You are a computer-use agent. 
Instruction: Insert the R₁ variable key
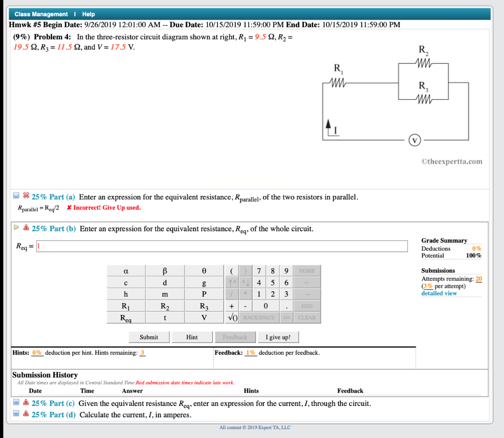click(126, 306)
